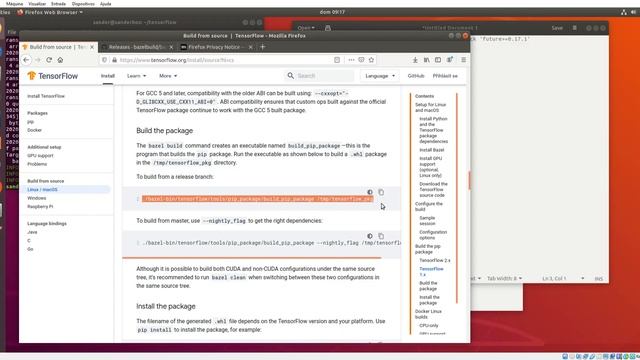Open the Firefox home page icon
640x360 pixels.
[x=60, y=60]
